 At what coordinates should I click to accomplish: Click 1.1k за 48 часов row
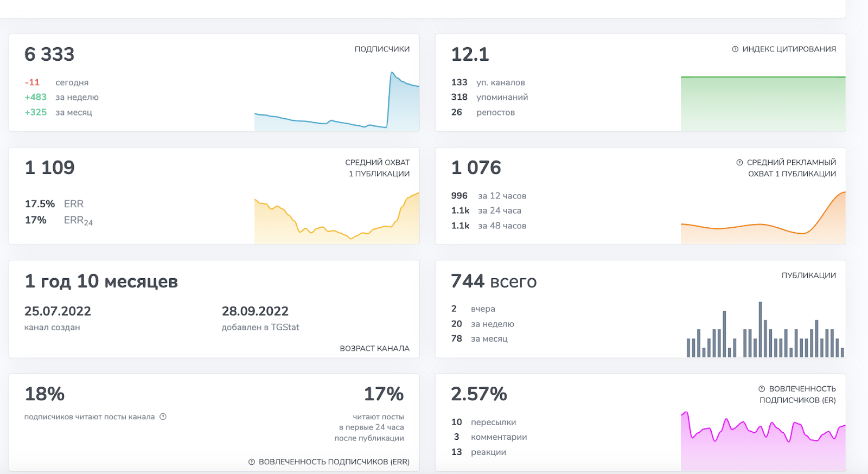coord(488,226)
